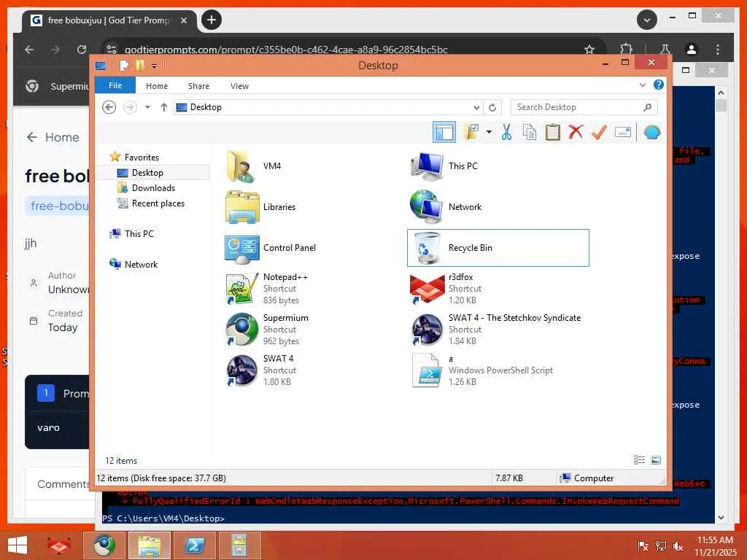This screenshot has height=560, width=747.
Task: Open a new browser tab
Action: (x=212, y=20)
